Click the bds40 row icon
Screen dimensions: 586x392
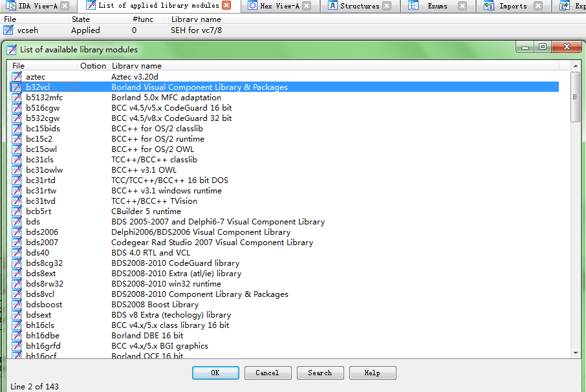tap(16, 253)
